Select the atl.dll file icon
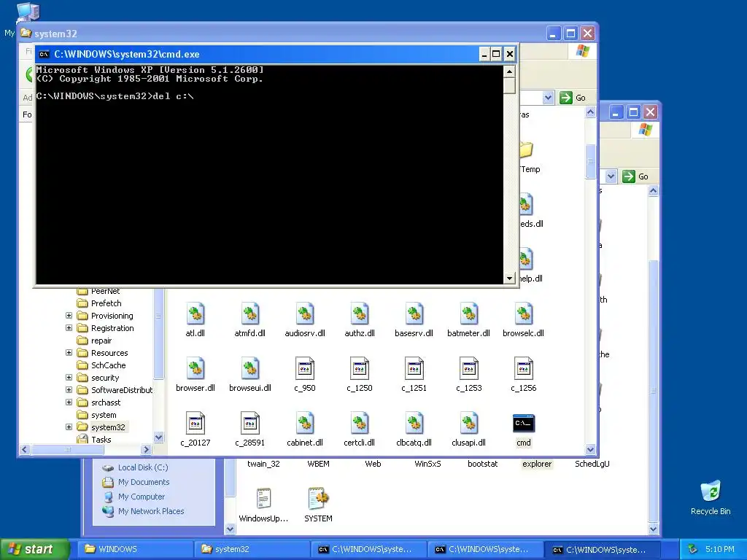Screen dimensions: 747x560 coord(196,314)
